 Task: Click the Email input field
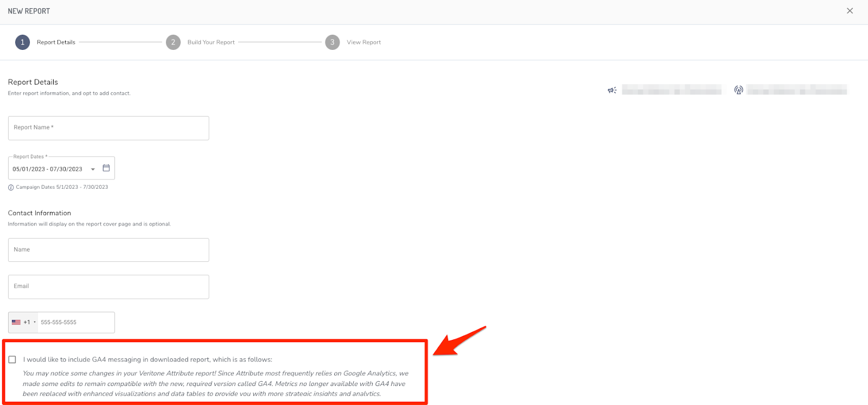(x=108, y=287)
